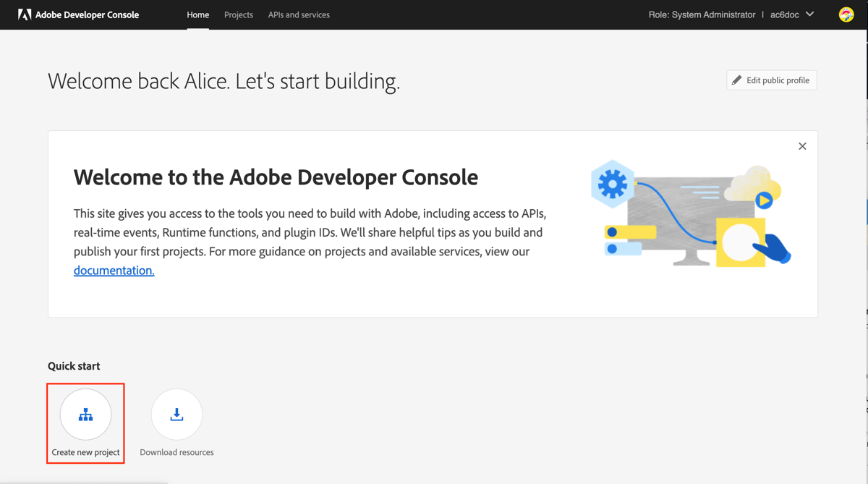Switch to the Projects tab
868x484 pixels.
(x=238, y=14)
